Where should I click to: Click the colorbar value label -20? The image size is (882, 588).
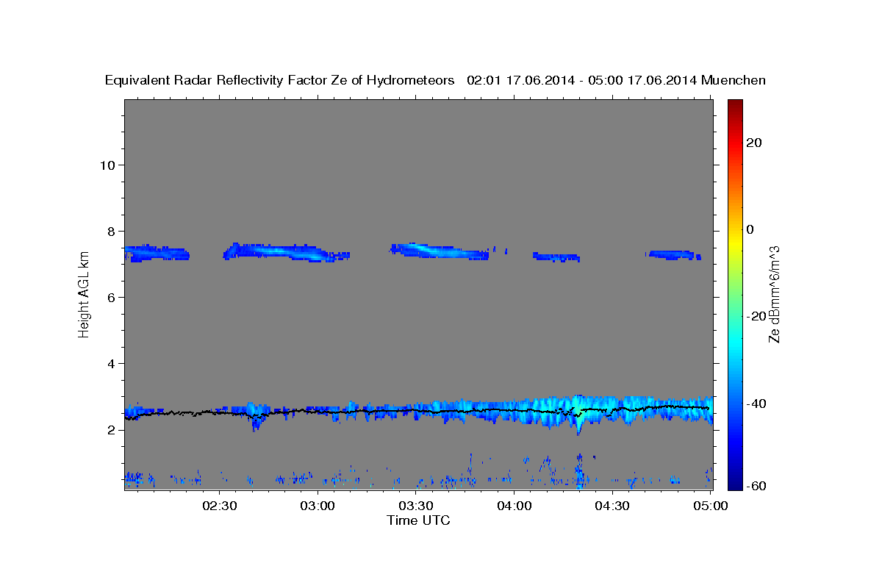click(x=756, y=316)
